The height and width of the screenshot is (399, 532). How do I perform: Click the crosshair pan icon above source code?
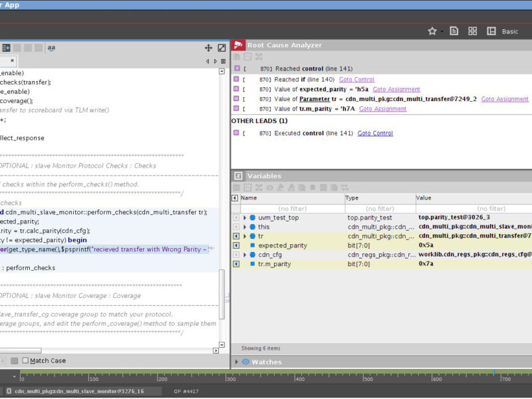click(x=207, y=48)
